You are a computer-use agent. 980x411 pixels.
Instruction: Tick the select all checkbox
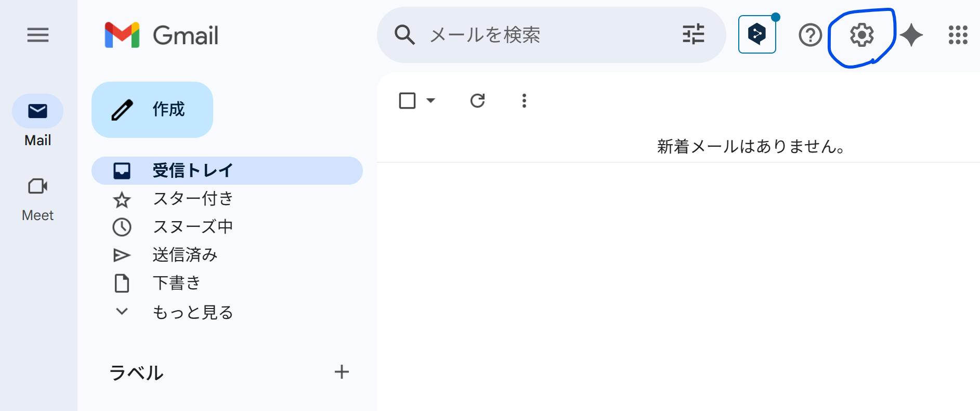pyautogui.click(x=407, y=100)
